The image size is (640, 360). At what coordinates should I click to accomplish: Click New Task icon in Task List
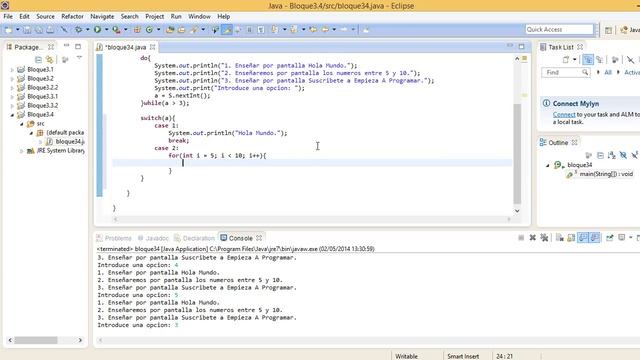click(x=566, y=60)
